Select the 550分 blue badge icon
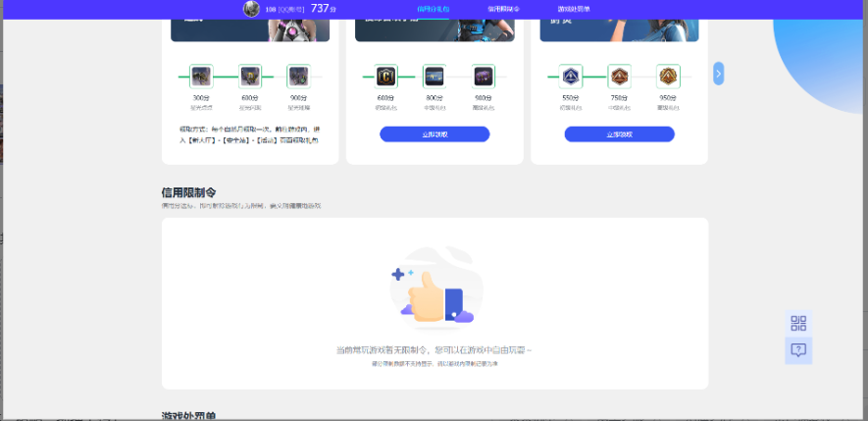Viewport: 868px width, 421px height. point(571,77)
